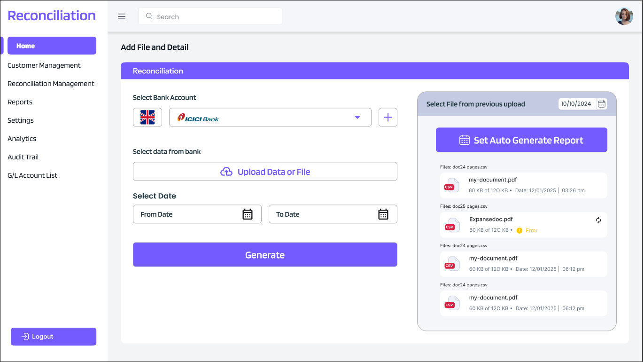Screen dimensions: 644x362
Task: Click the Generate button
Action: (x=265, y=254)
